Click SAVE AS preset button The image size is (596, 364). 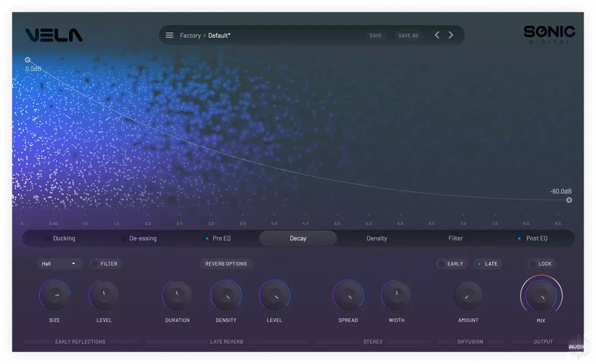pos(408,36)
